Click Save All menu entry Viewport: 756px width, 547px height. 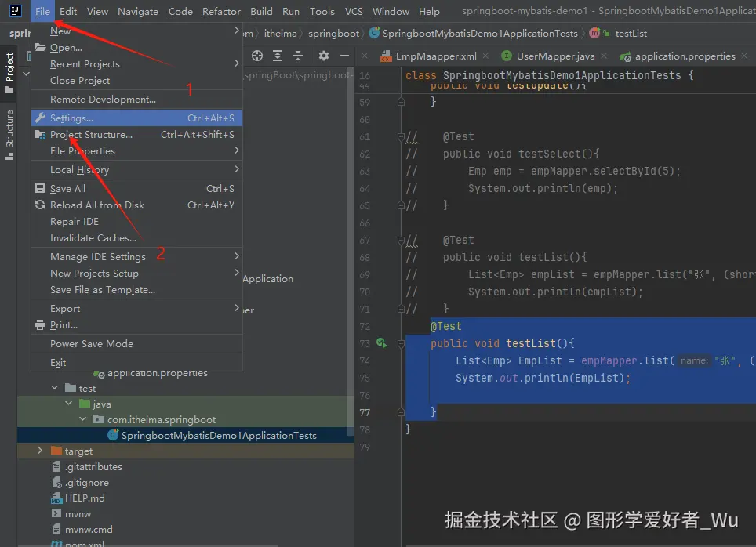point(137,188)
